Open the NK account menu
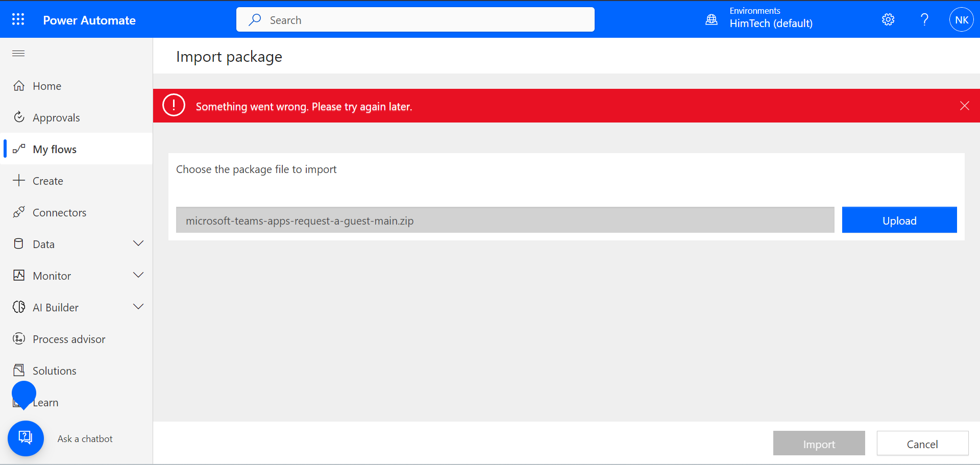Image resolution: width=980 pixels, height=465 pixels. [x=962, y=19]
